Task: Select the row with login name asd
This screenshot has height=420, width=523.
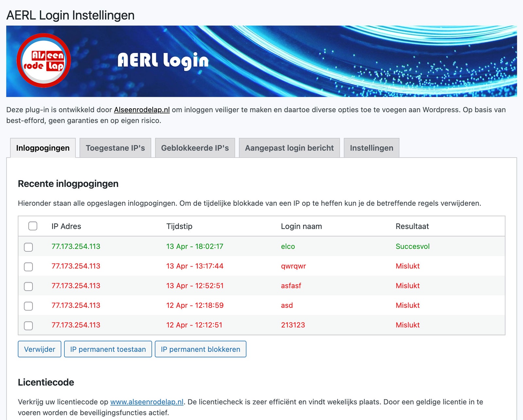Action: click(28, 306)
